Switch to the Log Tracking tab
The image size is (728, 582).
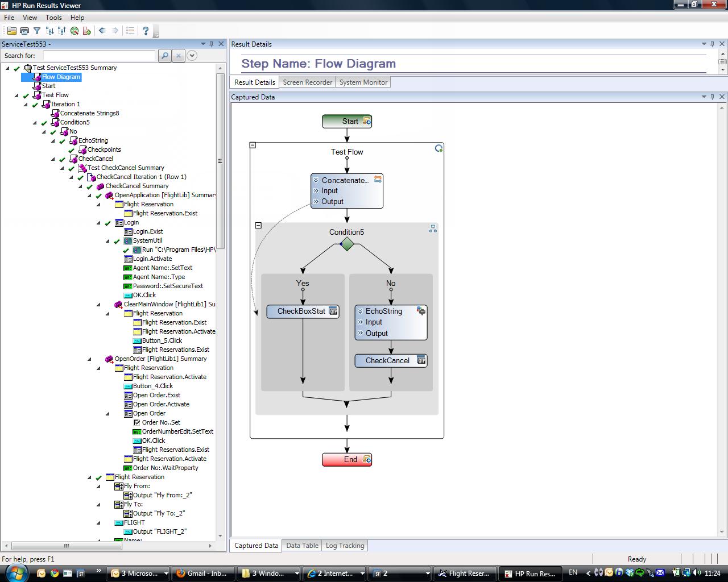click(x=345, y=546)
